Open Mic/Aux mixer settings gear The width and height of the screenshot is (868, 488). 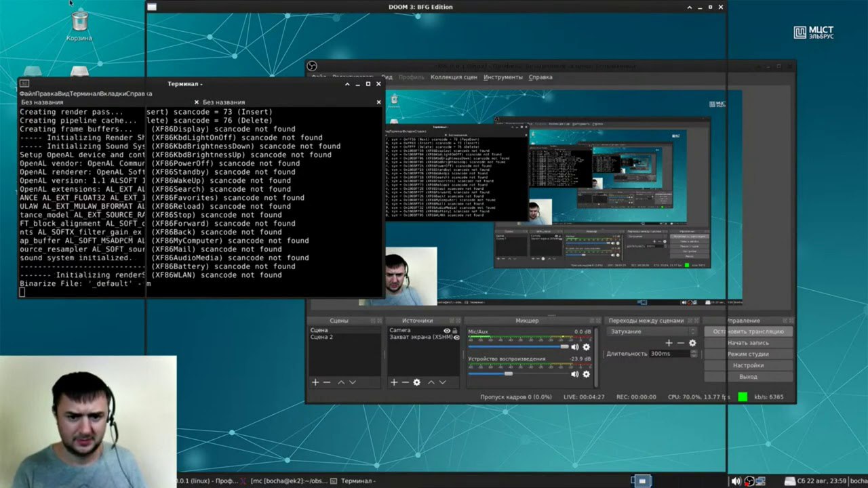587,347
